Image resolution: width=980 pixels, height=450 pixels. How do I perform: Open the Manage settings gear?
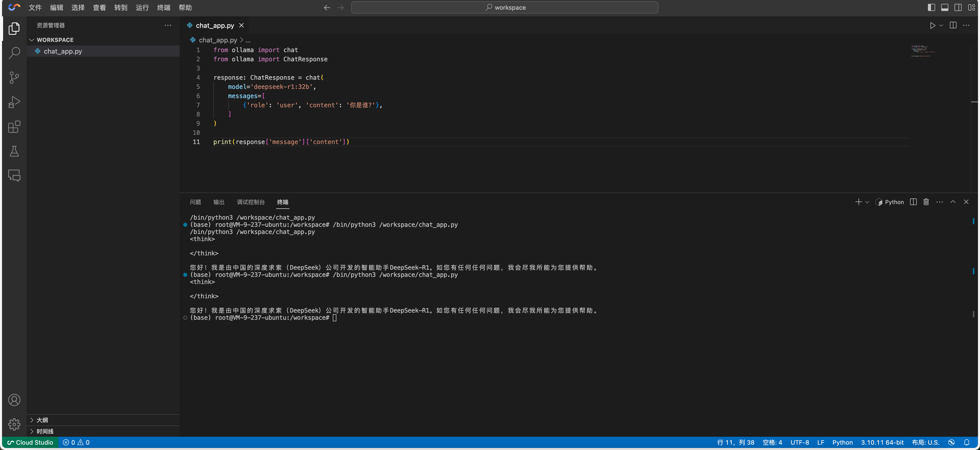point(14,424)
